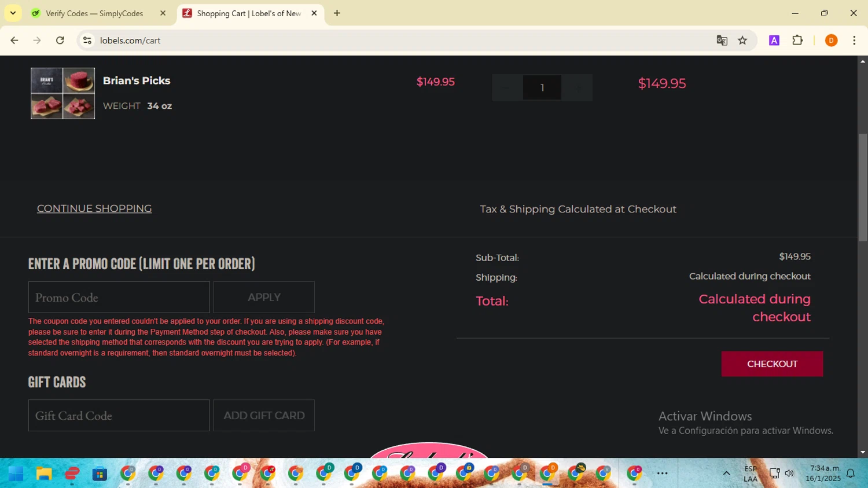Focus the Promo Code input field

click(x=119, y=298)
